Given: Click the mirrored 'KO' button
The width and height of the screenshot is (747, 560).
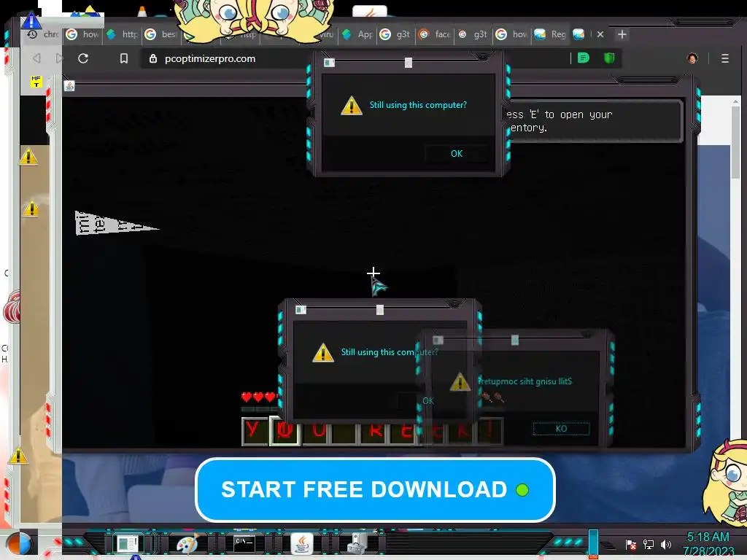Looking at the screenshot, I should [561, 429].
